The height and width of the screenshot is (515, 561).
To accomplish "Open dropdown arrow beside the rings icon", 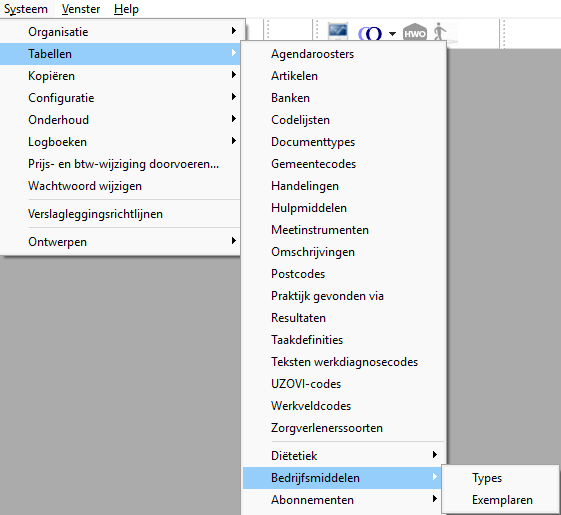I will coord(392,34).
